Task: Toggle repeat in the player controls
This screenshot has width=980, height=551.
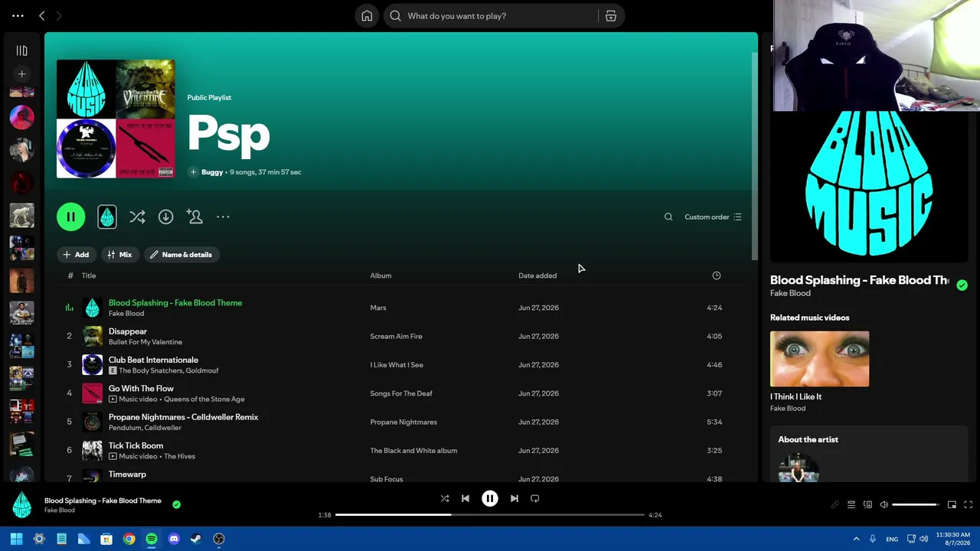Action: 535,499
